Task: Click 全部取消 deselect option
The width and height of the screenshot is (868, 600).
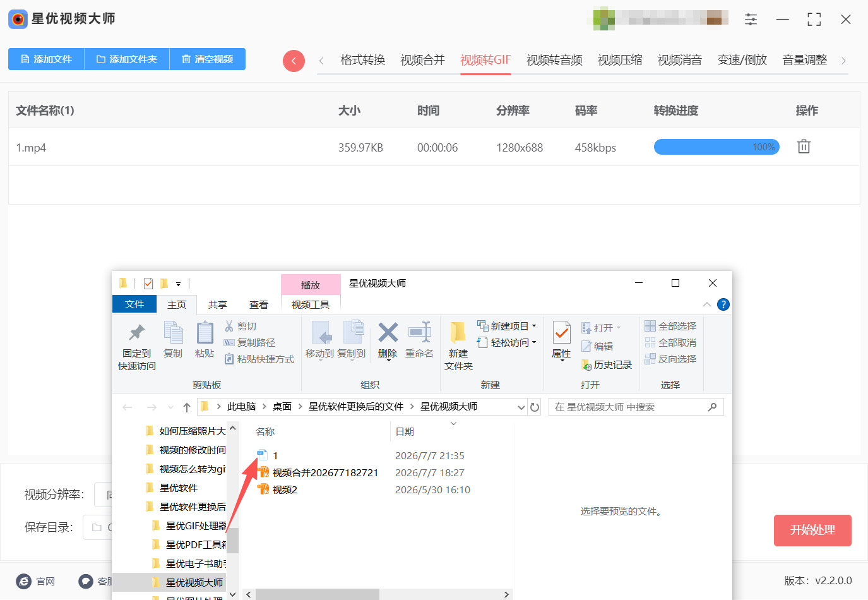Action: (x=670, y=342)
